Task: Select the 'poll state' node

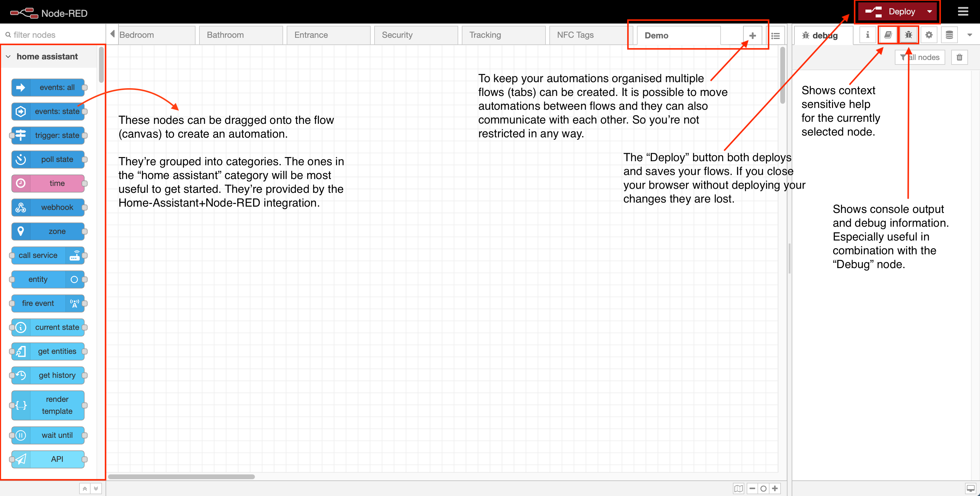Action: pos(48,159)
